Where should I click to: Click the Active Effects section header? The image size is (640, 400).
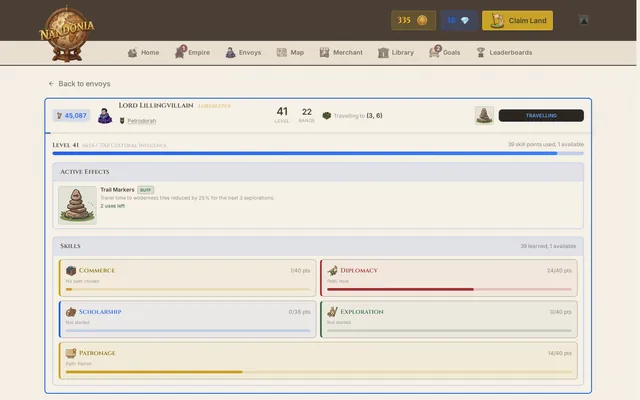point(318,172)
